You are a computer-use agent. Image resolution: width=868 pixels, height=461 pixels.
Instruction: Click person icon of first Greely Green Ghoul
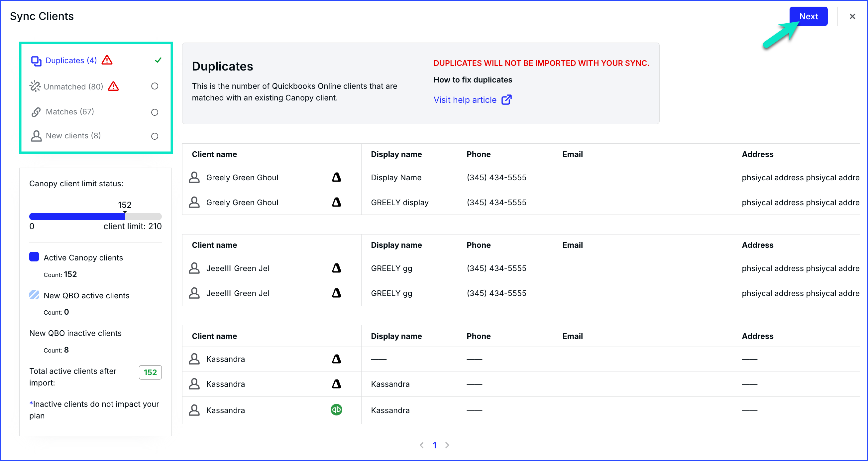coord(194,177)
